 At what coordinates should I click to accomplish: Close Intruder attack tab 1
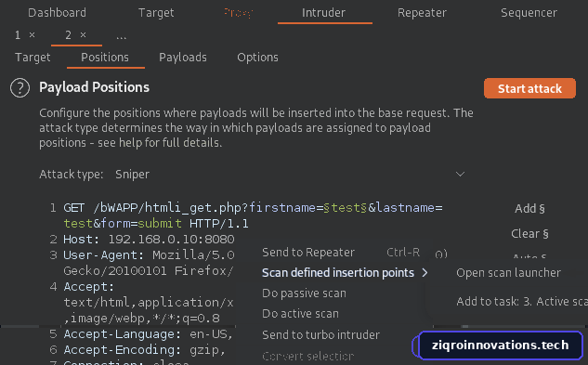pyautogui.click(x=33, y=35)
